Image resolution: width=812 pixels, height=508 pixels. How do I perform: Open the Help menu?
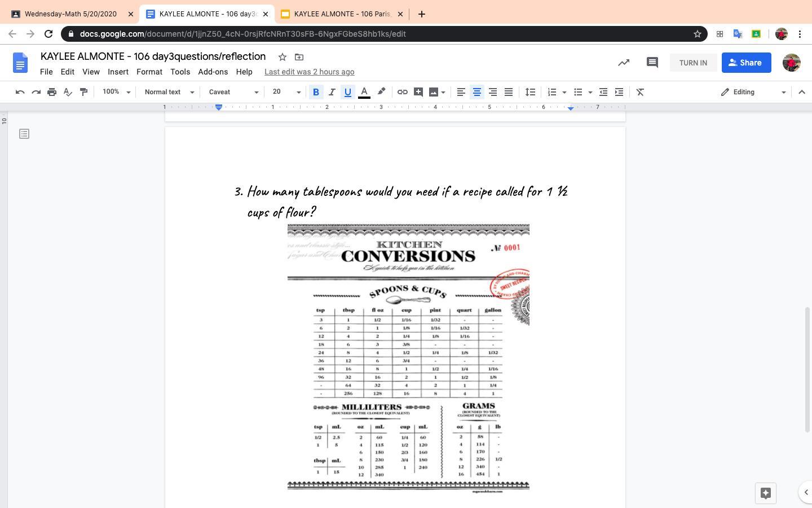[244, 72]
